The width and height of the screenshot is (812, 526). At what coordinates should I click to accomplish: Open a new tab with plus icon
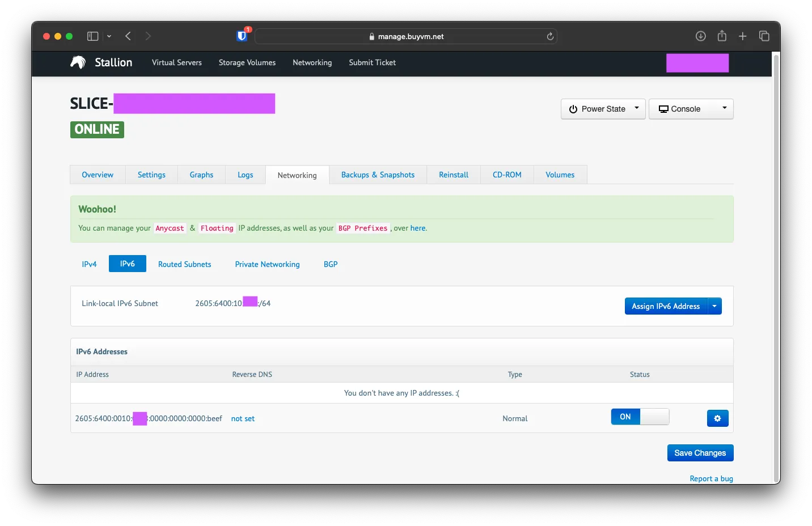[x=743, y=36]
